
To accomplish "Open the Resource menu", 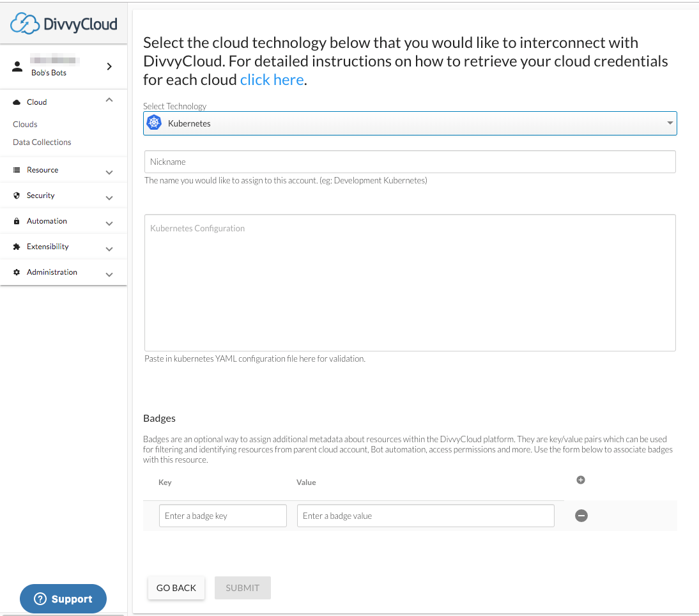I will (x=64, y=170).
